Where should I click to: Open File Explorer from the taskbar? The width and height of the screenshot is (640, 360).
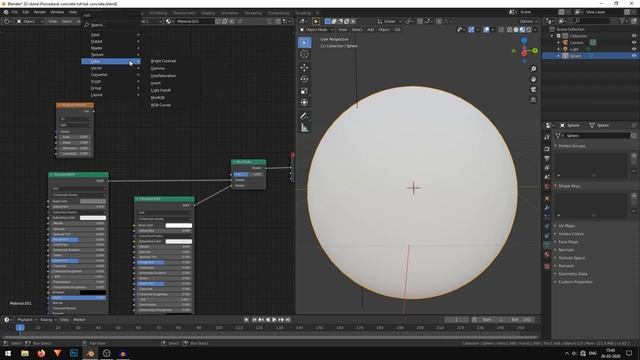[25, 353]
